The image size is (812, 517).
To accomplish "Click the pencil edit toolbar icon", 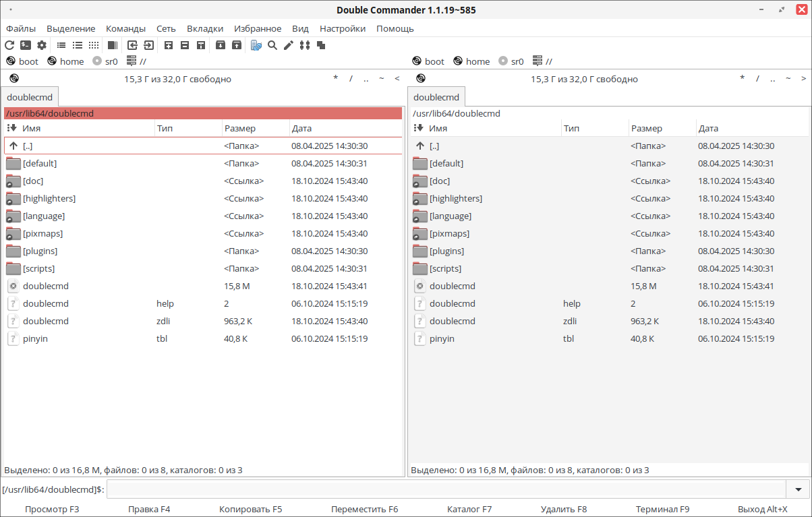I will coord(289,45).
